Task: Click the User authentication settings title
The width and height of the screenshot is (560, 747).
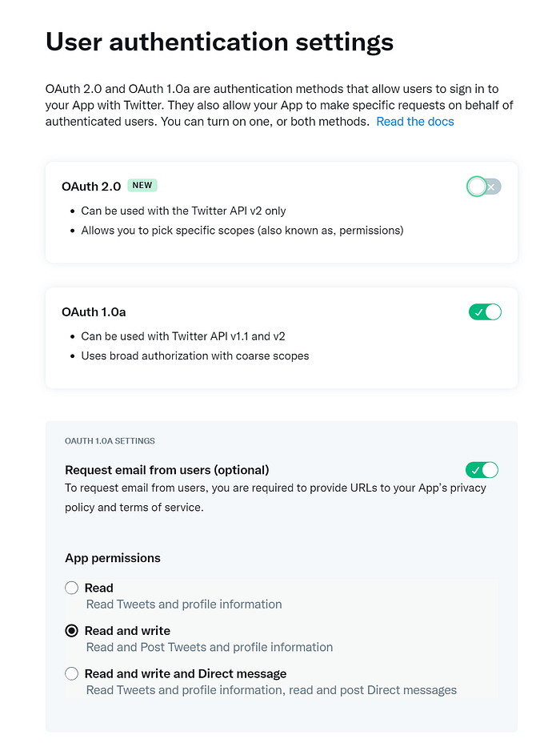Action: pos(219,42)
